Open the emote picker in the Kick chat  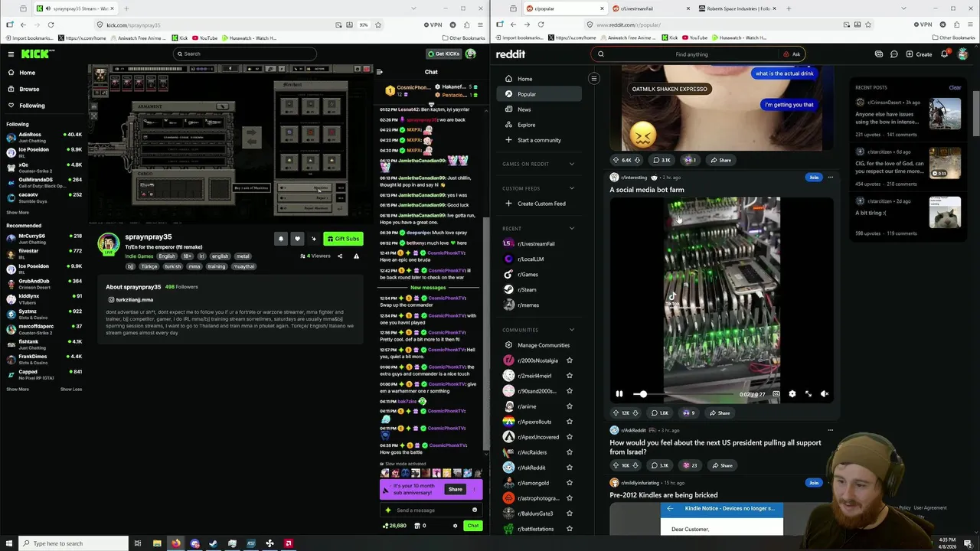(x=475, y=510)
